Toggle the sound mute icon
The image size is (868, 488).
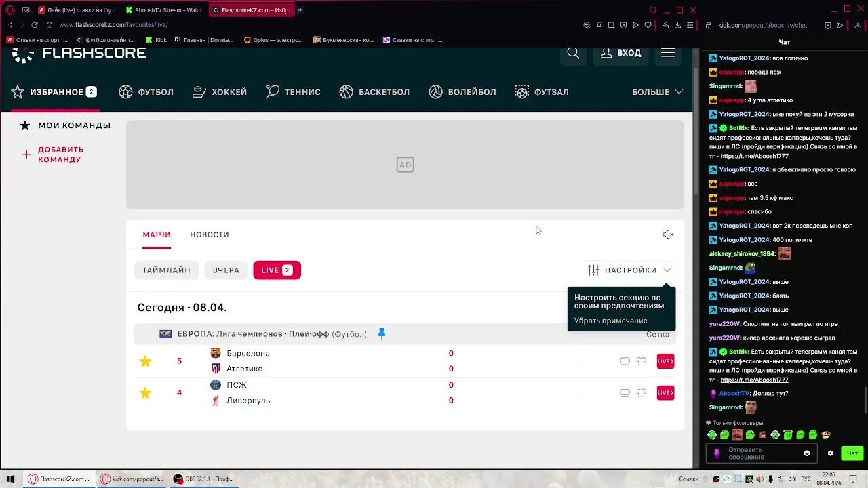pos(668,235)
